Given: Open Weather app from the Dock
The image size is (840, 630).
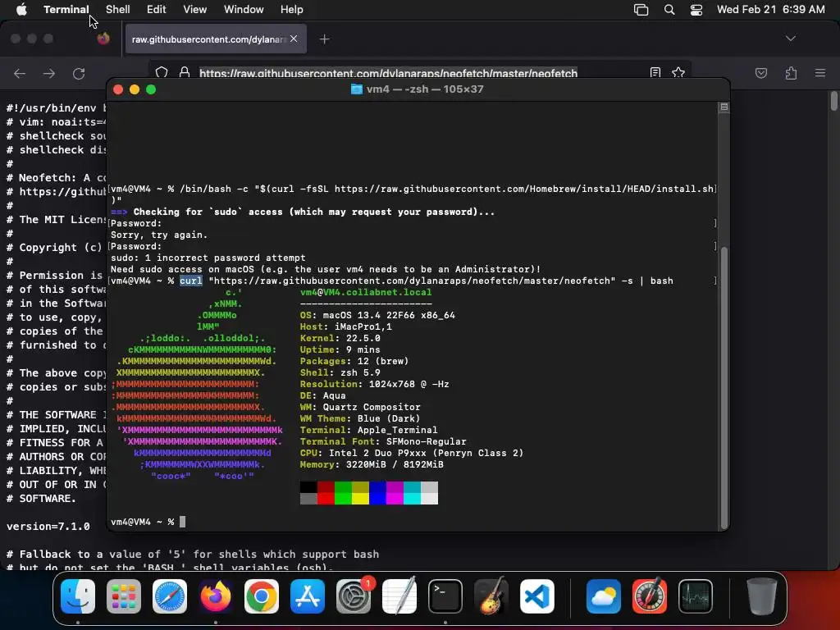Looking at the screenshot, I should 604,596.
